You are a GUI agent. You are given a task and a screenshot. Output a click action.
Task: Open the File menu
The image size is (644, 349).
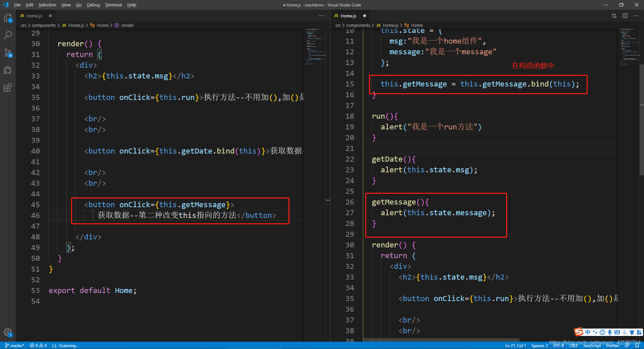point(17,5)
